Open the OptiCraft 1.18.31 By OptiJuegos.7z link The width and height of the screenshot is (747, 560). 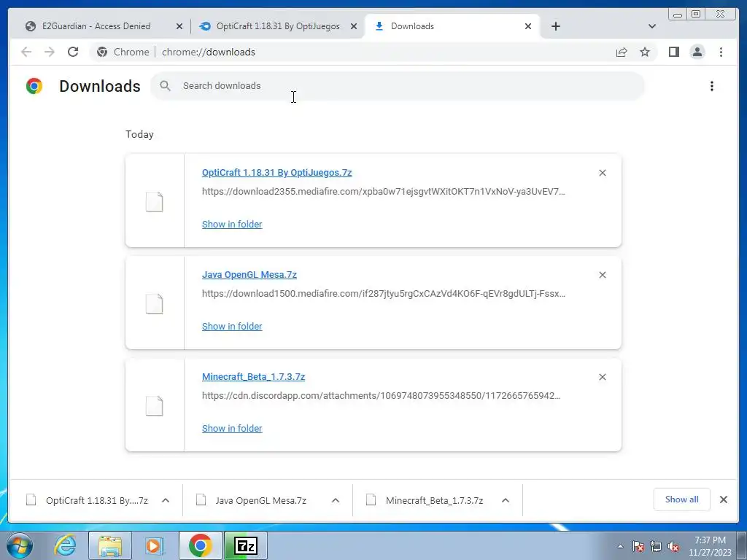276,173
